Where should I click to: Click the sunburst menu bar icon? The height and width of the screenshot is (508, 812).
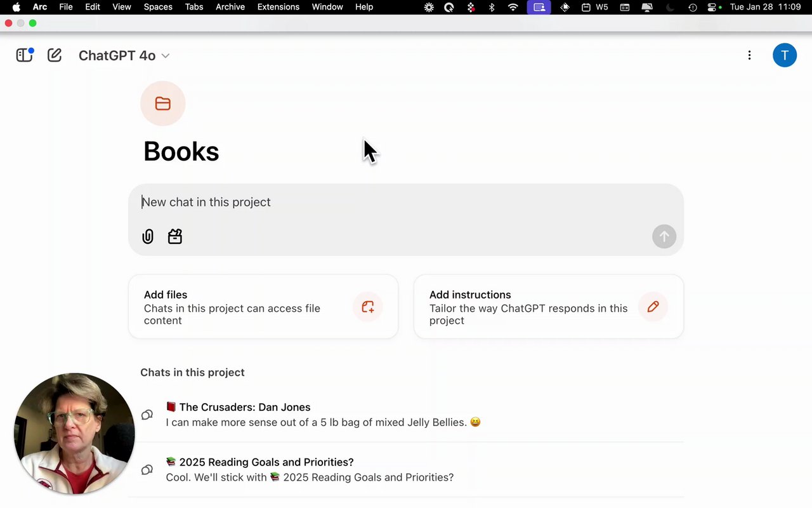tap(429, 7)
